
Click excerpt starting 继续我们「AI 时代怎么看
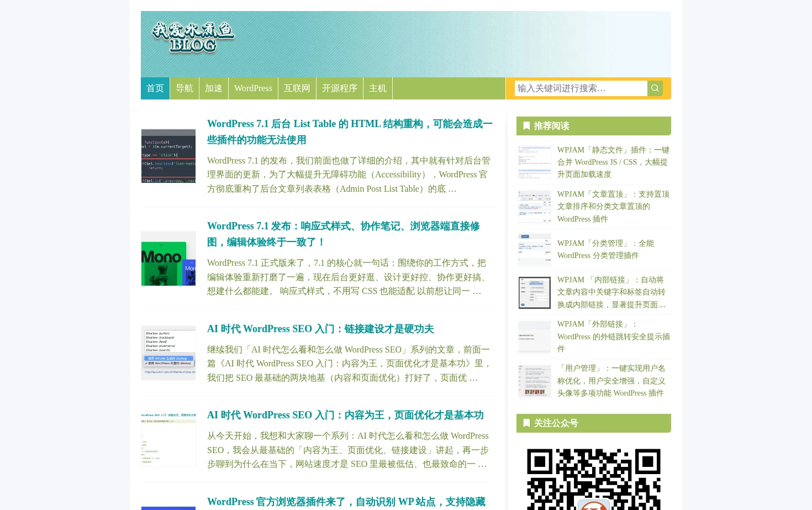(x=349, y=364)
